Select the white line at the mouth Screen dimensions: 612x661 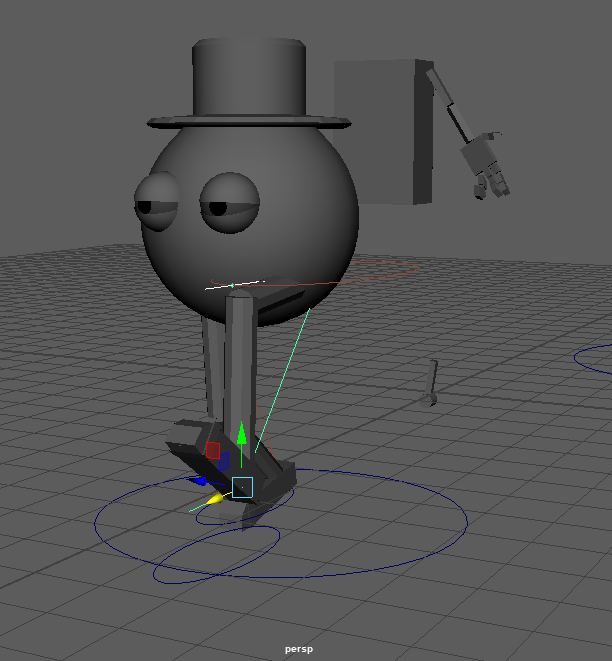[x=235, y=285]
